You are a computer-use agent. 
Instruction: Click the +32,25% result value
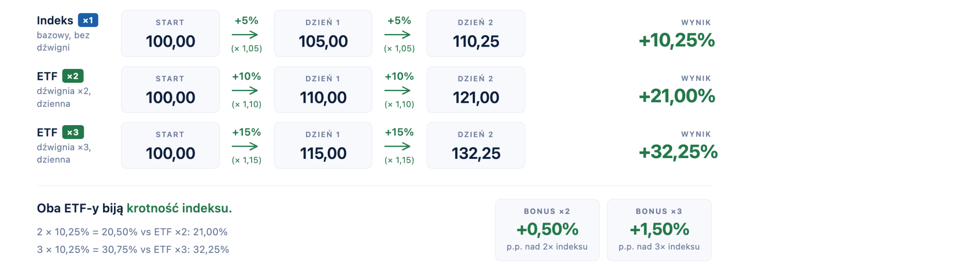[678, 152]
